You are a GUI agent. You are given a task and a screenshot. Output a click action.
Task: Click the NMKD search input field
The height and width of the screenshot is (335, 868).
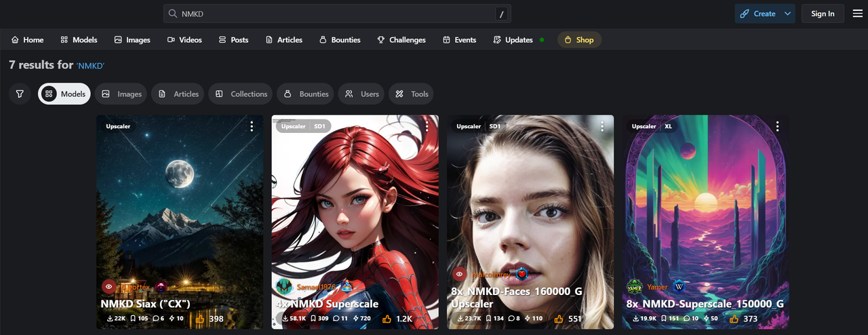click(x=332, y=14)
